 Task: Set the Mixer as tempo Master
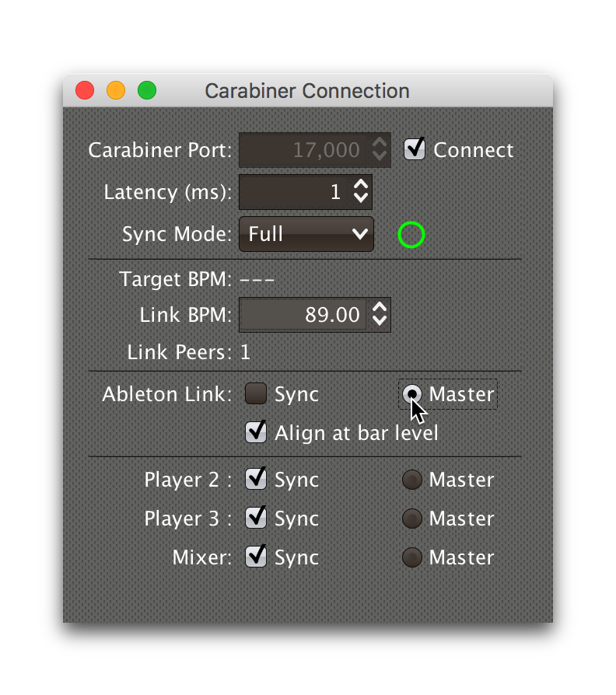click(411, 557)
